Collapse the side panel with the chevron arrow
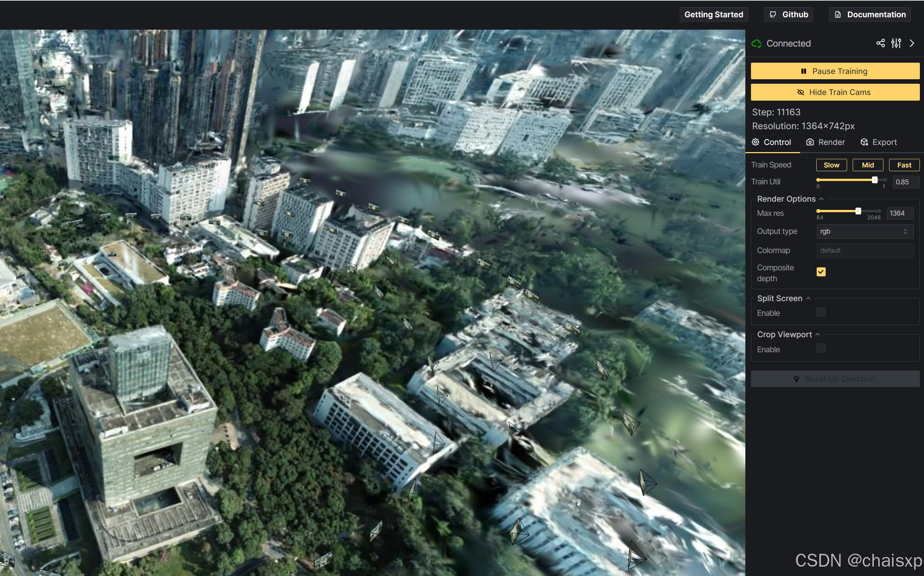The width and height of the screenshot is (924, 576). pyautogui.click(x=912, y=43)
